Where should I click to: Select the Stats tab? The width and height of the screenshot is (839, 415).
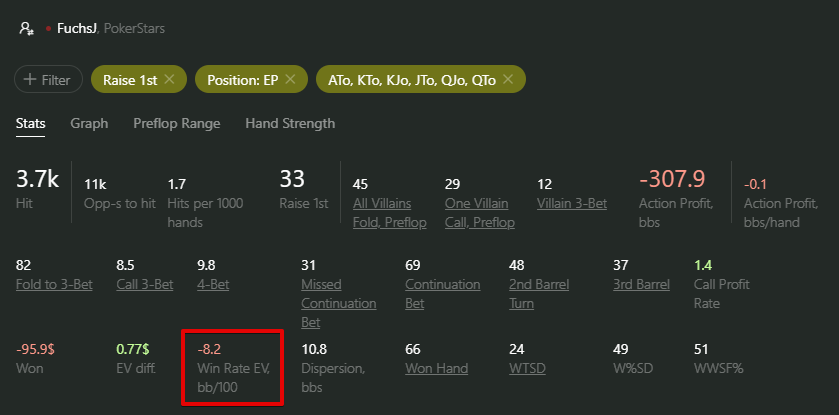coord(30,124)
